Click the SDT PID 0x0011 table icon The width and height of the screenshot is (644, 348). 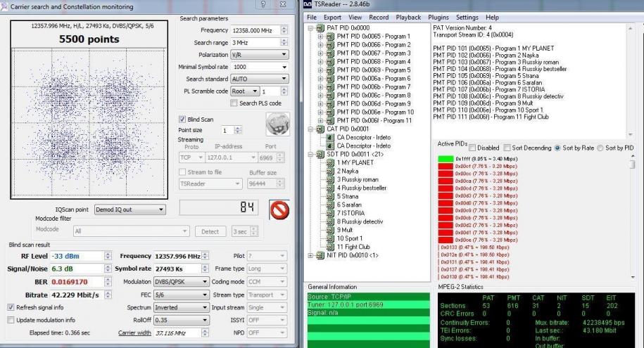point(320,154)
